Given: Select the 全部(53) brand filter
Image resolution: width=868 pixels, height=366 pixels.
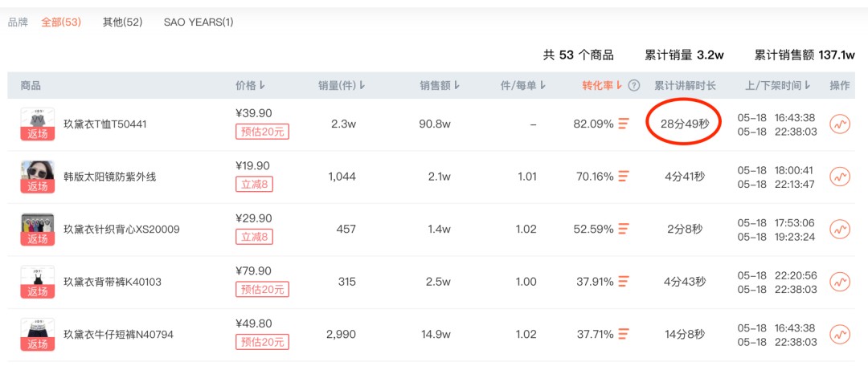Looking at the screenshot, I should 61,22.
